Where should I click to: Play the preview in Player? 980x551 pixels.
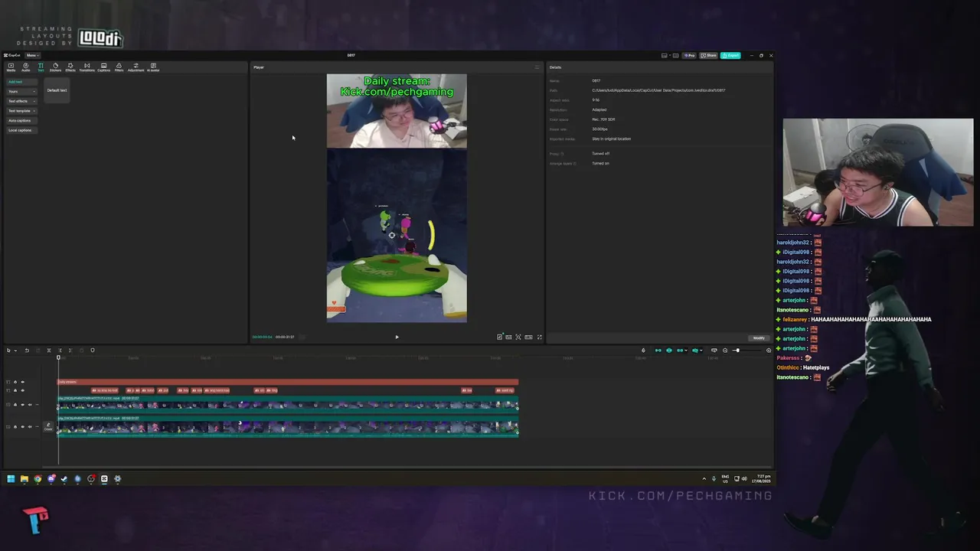(397, 337)
